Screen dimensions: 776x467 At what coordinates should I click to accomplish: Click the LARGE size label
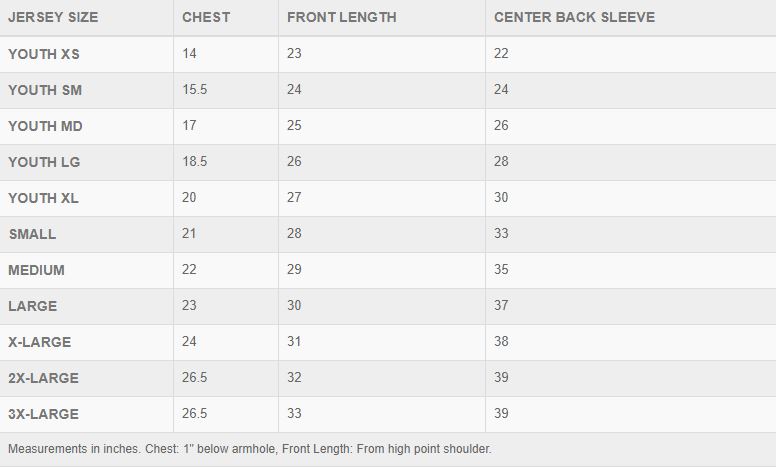click(x=33, y=306)
